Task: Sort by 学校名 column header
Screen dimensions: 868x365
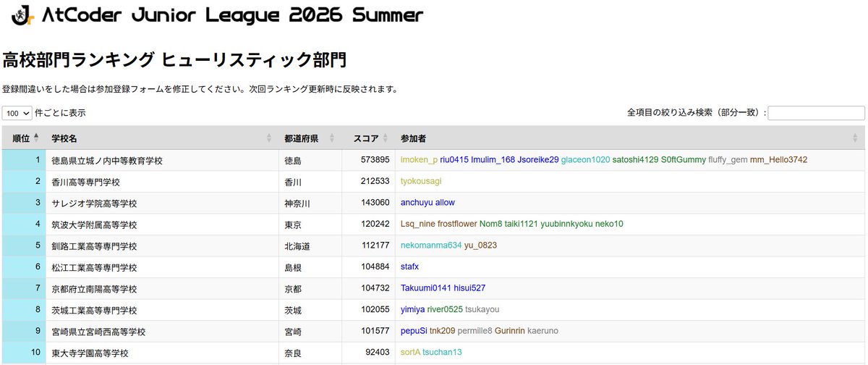Action: pos(161,138)
